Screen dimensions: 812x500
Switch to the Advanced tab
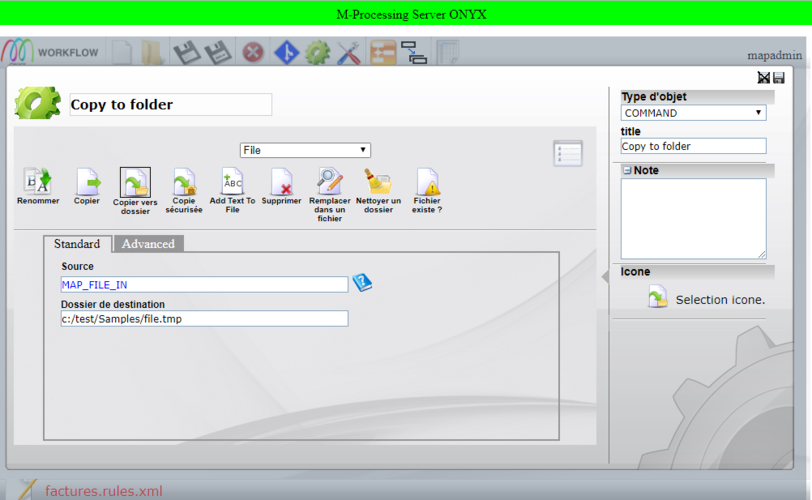click(148, 244)
